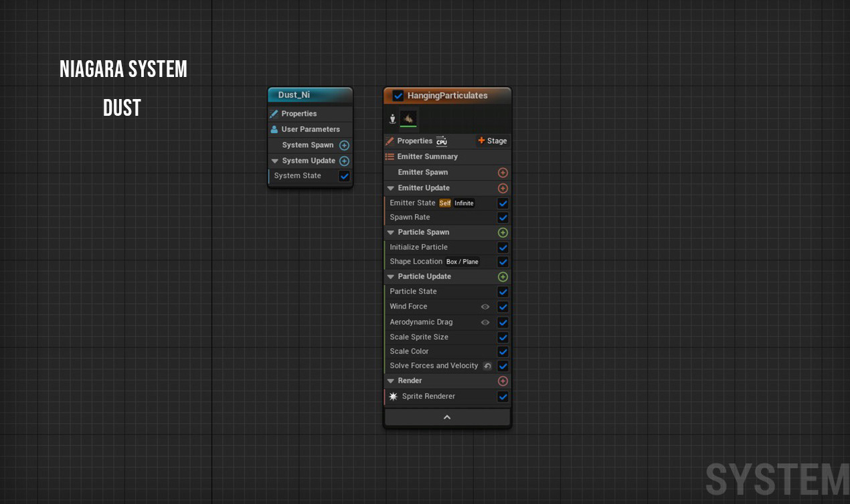Click the pencil icon beside Dust_Ni Properties
The image size is (850, 504).
tap(274, 114)
